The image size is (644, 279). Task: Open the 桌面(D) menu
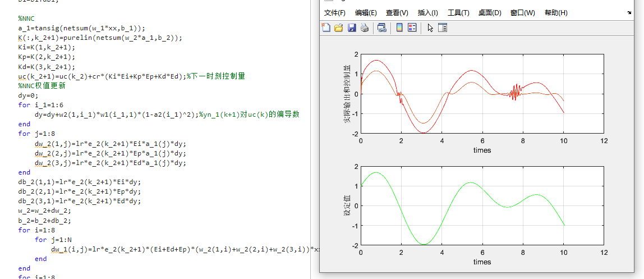[x=490, y=13]
